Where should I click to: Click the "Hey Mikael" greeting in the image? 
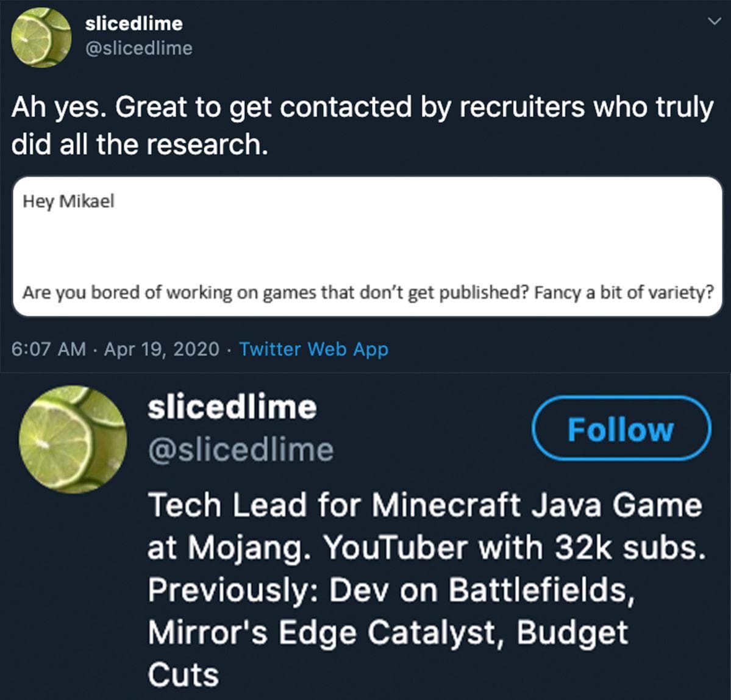coord(68,201)
